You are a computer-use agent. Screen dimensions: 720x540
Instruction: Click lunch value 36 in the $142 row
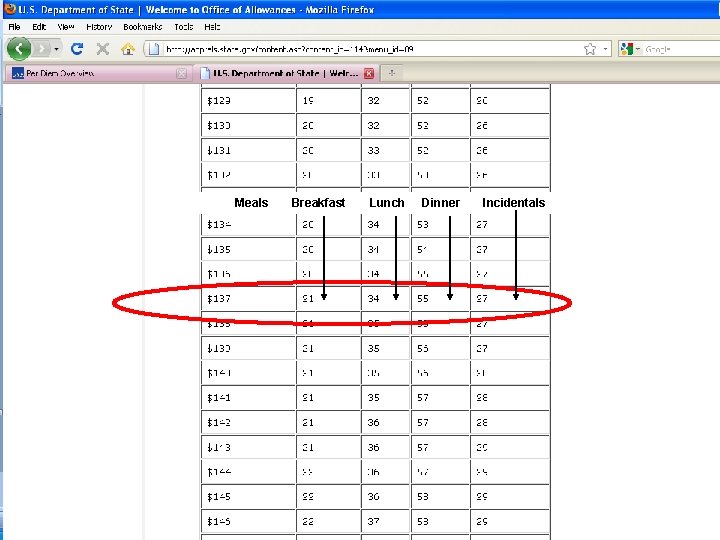coord(373,422)
